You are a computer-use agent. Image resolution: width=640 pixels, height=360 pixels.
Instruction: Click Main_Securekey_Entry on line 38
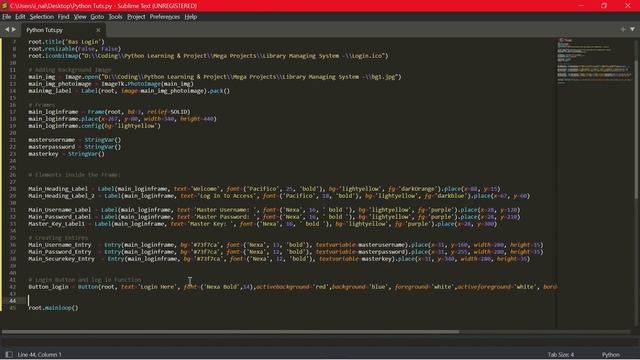point(61,259)
